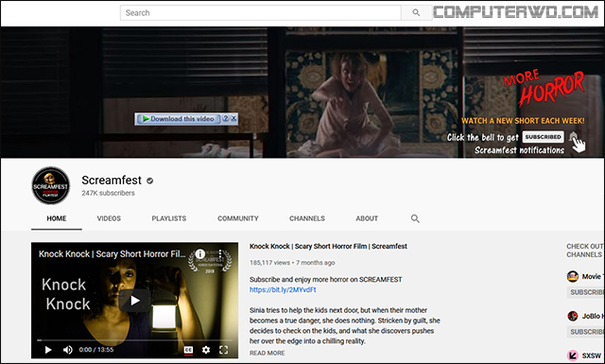Image resolution: width=605 pixels, height=364 pixels.
Task: Click the bell icon in the banner
Action: 573,136
